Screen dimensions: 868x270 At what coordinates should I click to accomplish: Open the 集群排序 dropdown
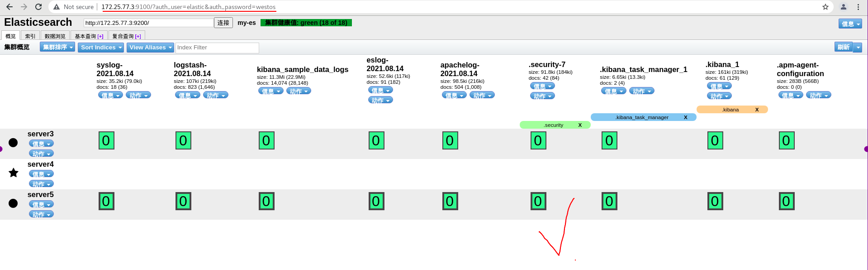coord(57,47)
